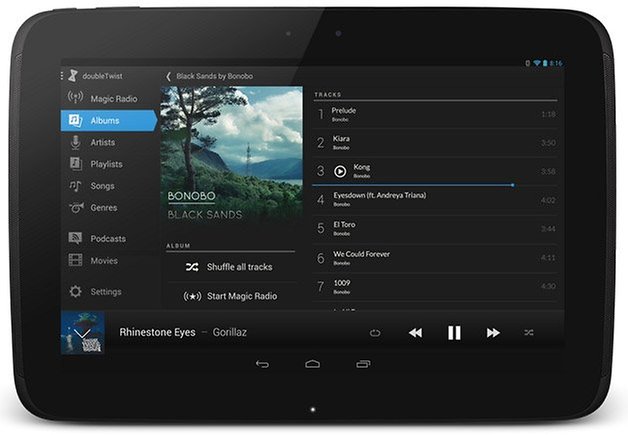Open Settings from the sidebar
This screenshot has height=435, width=628.
(109, 291)
